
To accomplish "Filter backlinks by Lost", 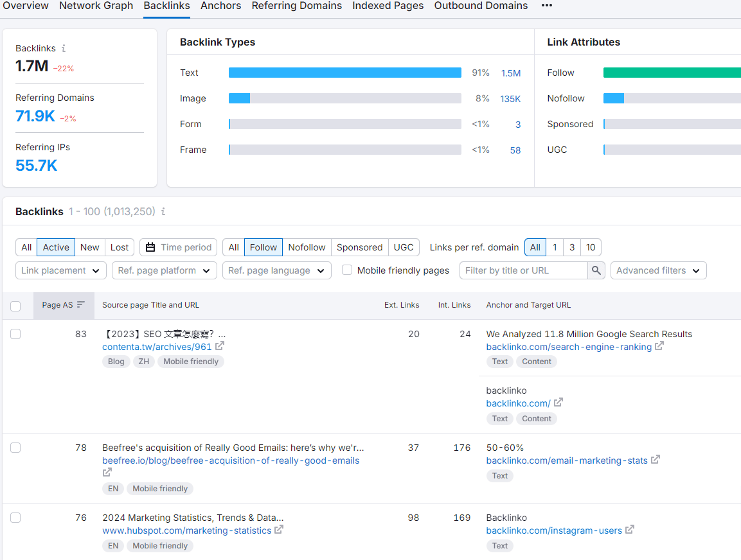I will (x=119, y=247).
